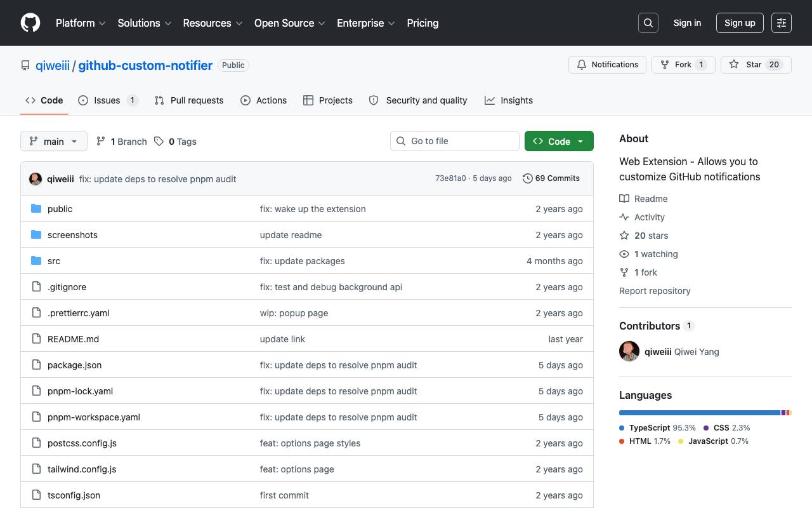Open the tailwind.config.js file
This screenshot has height=508, width=812.
82,469
